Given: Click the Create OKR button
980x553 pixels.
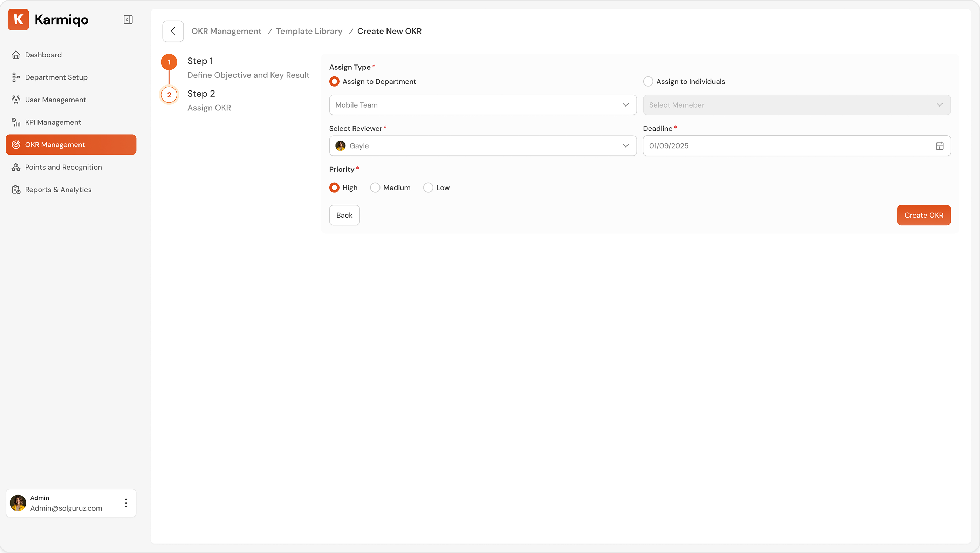Looking at the screenshot, I should pos(924,215).
